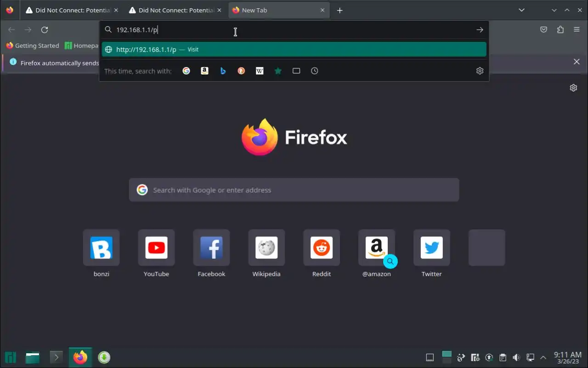This screenshot has width=588, height=368.
Task: Dismiss the Firefox automatically sends notification bar
Action: click(x=577, y=62)
